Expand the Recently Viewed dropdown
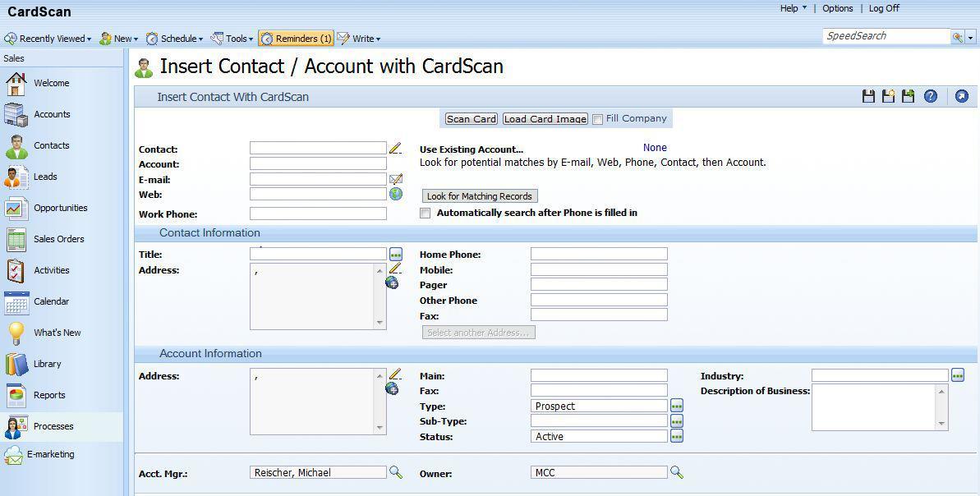This screenshot has width=980, height=496. tap(48, 39)
